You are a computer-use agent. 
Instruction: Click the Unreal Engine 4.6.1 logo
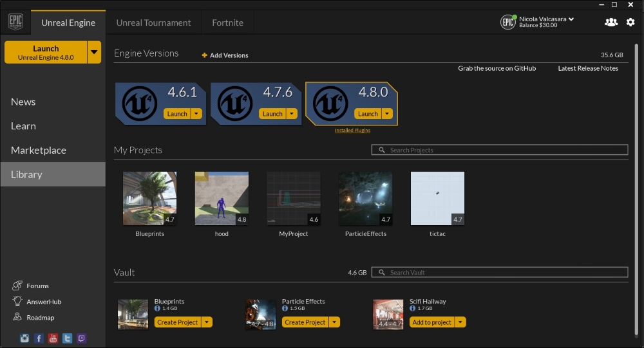pos(139,104)
